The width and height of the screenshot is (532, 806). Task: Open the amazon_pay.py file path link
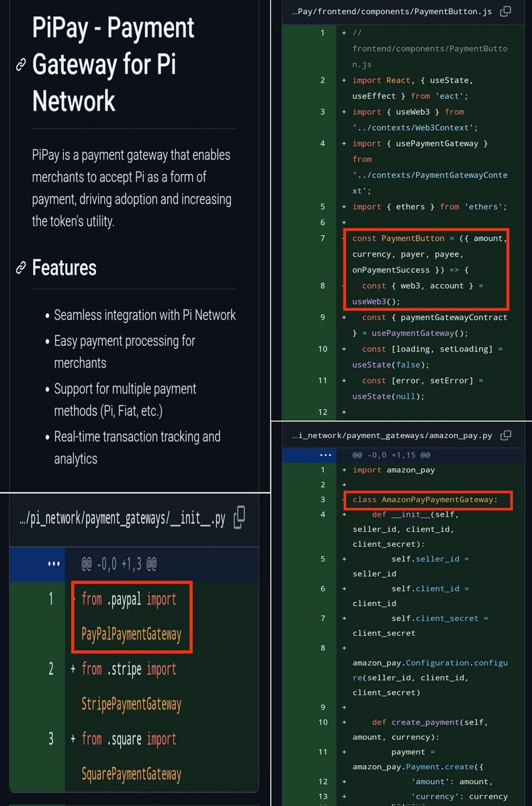pyautogui.click(x=392, y=435)
